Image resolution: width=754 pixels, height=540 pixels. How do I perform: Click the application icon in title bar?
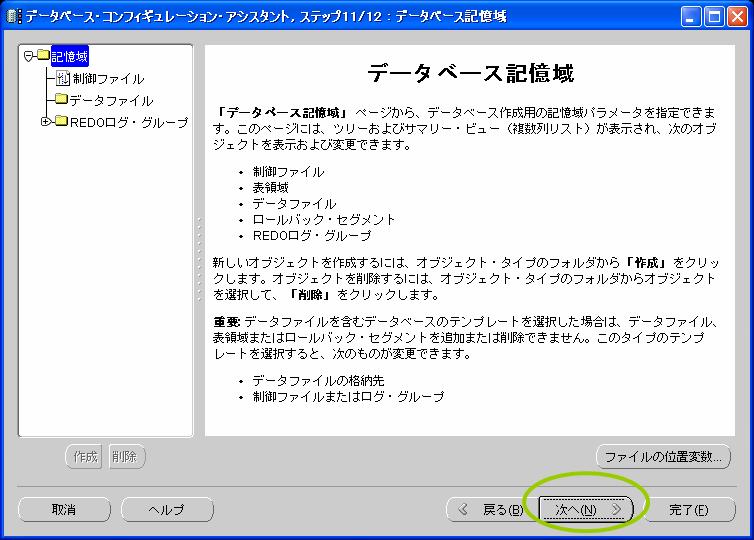(14, 16)
